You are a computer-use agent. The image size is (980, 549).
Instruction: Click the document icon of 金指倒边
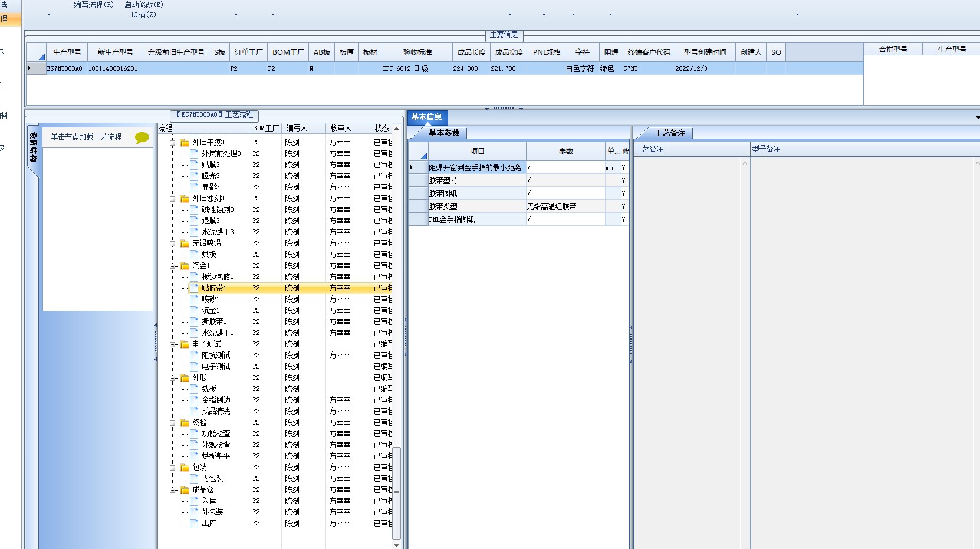[x=194, y=400]
